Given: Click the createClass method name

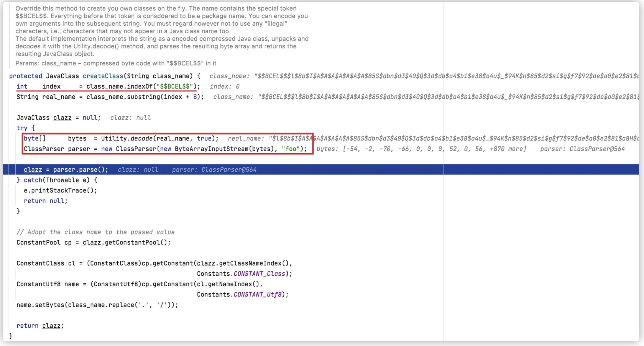Looking at the screenshot, I should pyautogui.click(x=103, y=76).
